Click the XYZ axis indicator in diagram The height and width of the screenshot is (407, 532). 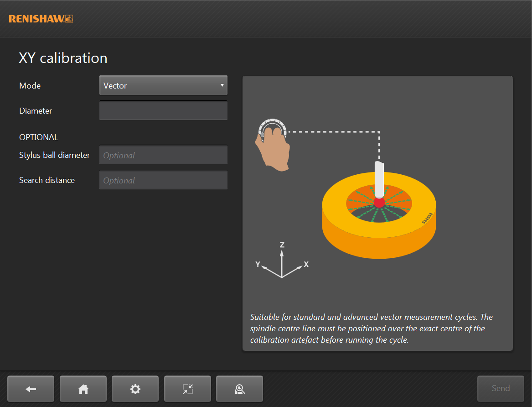pos(281,261)
